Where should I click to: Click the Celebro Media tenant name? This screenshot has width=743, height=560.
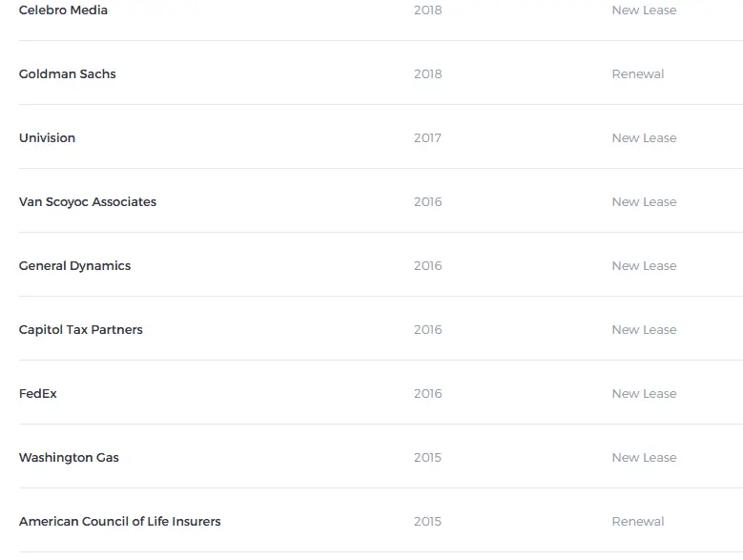63,10
